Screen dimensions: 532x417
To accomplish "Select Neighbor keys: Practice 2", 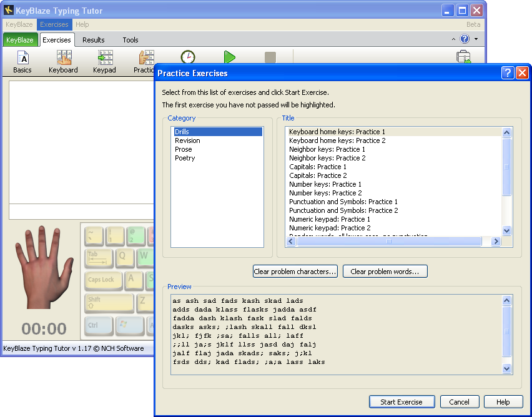I will (394, 158).
